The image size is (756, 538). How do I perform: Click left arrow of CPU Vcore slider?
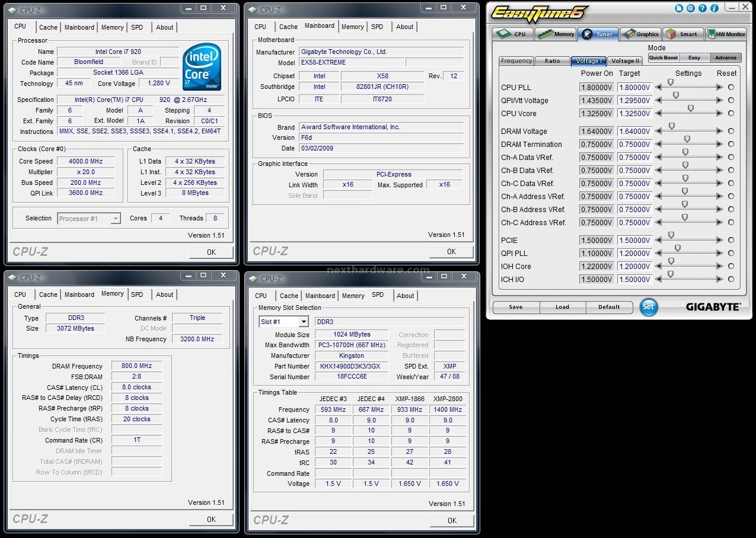pyautogui.click(x=659, y=114)
